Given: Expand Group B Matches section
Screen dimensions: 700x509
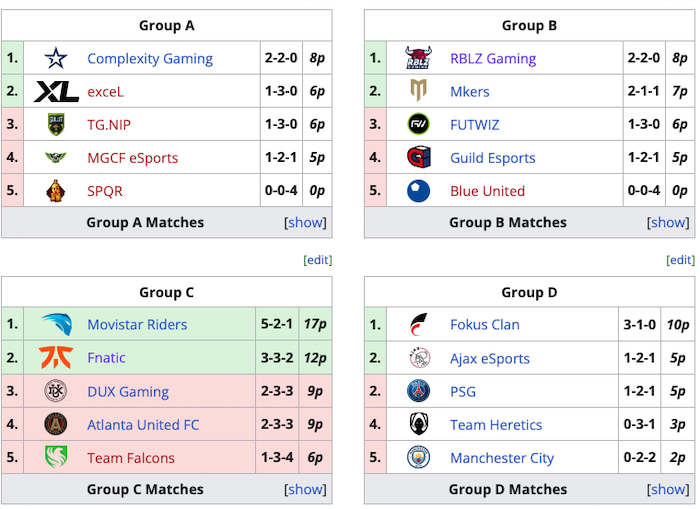Looking at the screenshot, I should pos(669,222).
